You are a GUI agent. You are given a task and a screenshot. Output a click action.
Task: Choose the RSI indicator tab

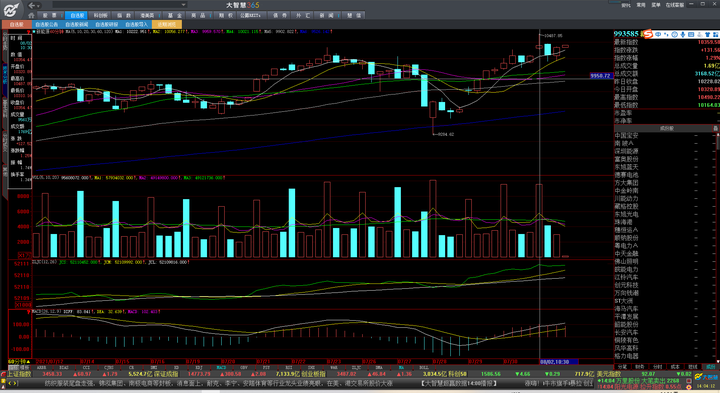tap(289, 368)
